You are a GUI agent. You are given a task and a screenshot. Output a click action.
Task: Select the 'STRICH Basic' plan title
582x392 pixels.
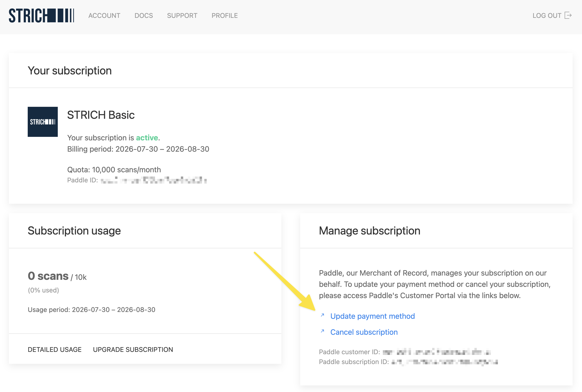[101, 115]
